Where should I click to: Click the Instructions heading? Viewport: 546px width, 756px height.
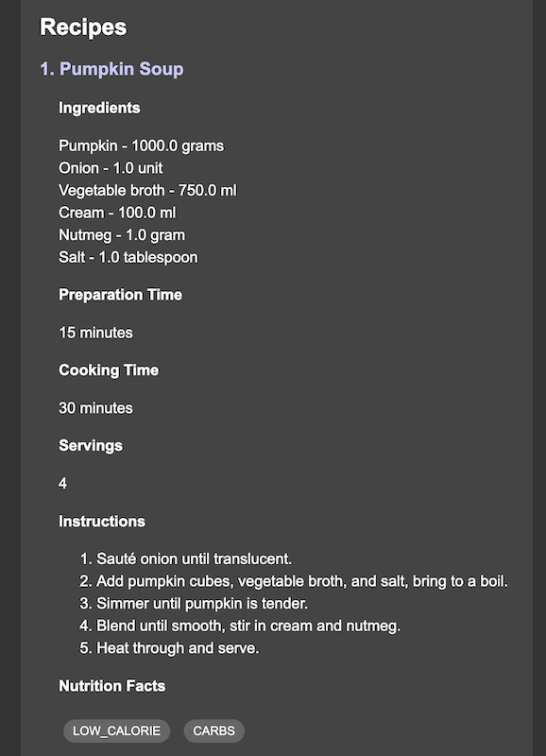[x=102, y=522]
